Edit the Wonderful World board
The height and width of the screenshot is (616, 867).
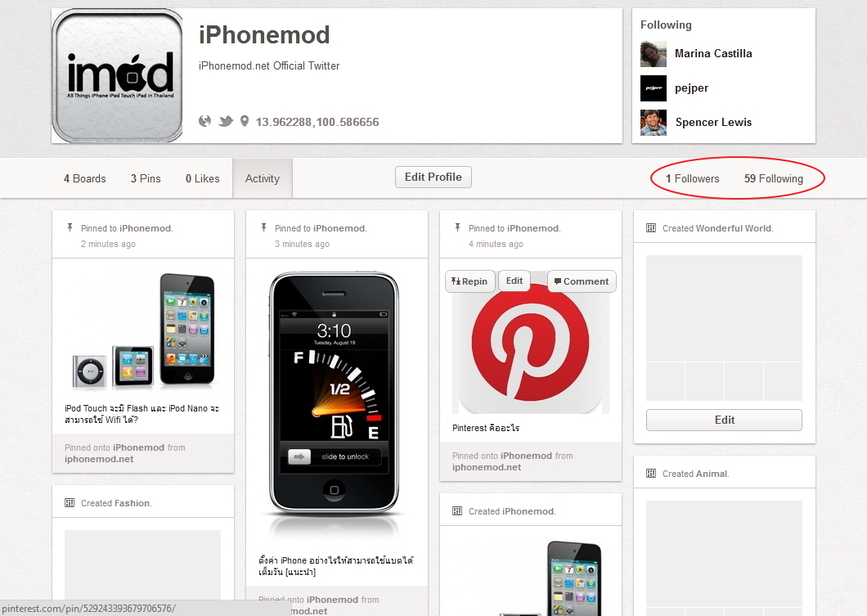click(724, 420)
